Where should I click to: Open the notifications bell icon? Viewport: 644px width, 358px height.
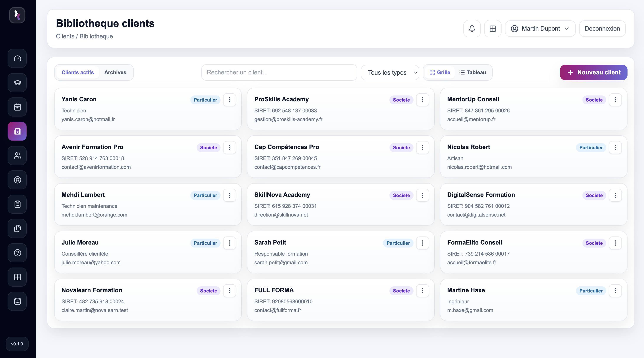(472, 28)
